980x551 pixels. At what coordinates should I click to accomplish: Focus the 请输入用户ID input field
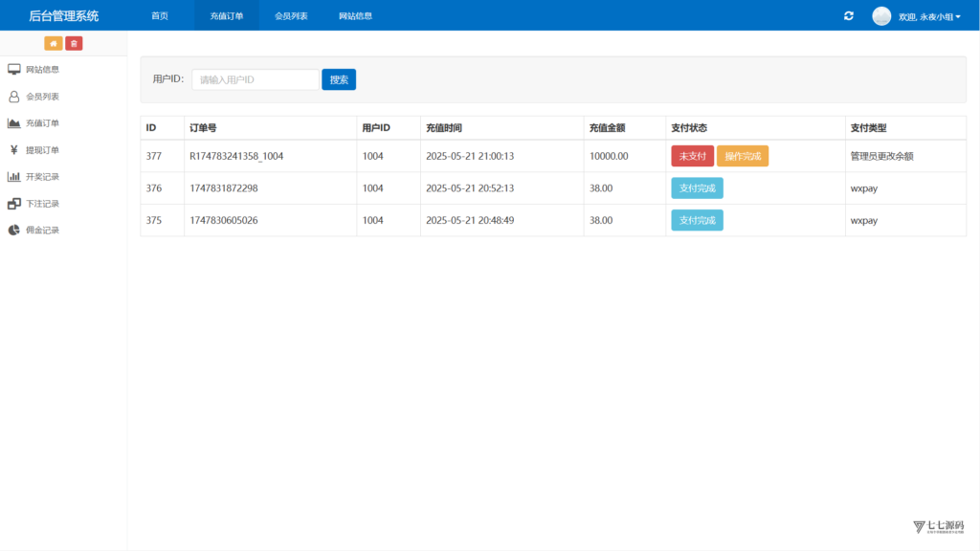pyautogui.click(x=255, y=79)
